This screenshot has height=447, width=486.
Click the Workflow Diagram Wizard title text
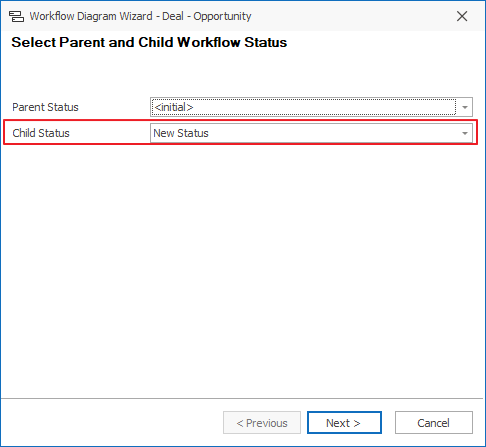click(x=91, y=16)
